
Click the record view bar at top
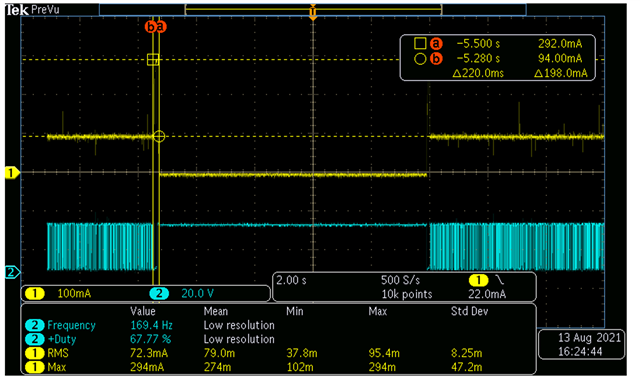pos(313,10)
